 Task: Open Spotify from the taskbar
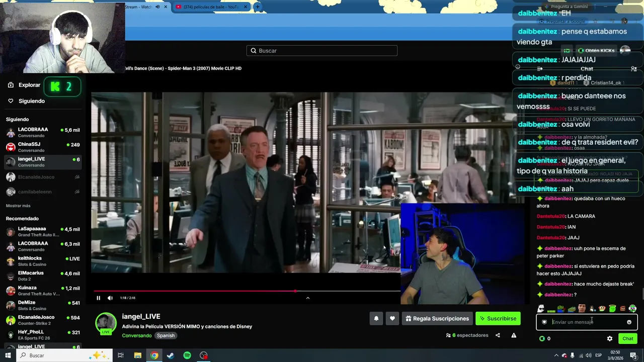(x=187, y=355)
